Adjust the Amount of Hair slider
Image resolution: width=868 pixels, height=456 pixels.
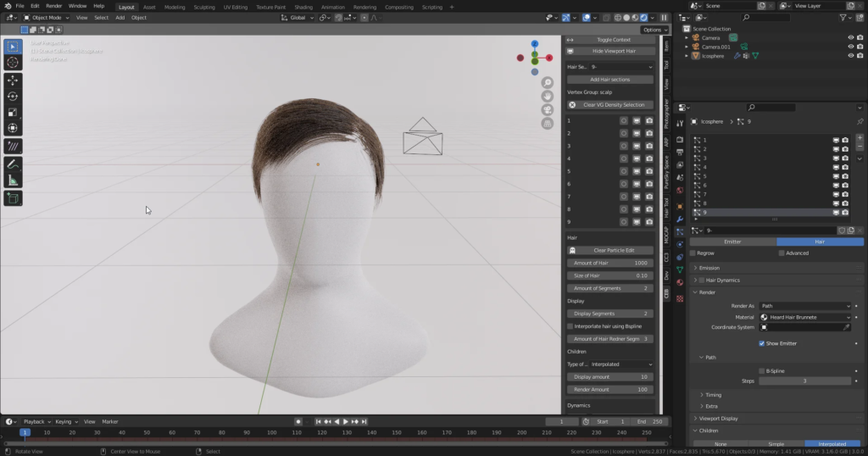point(610,263)
